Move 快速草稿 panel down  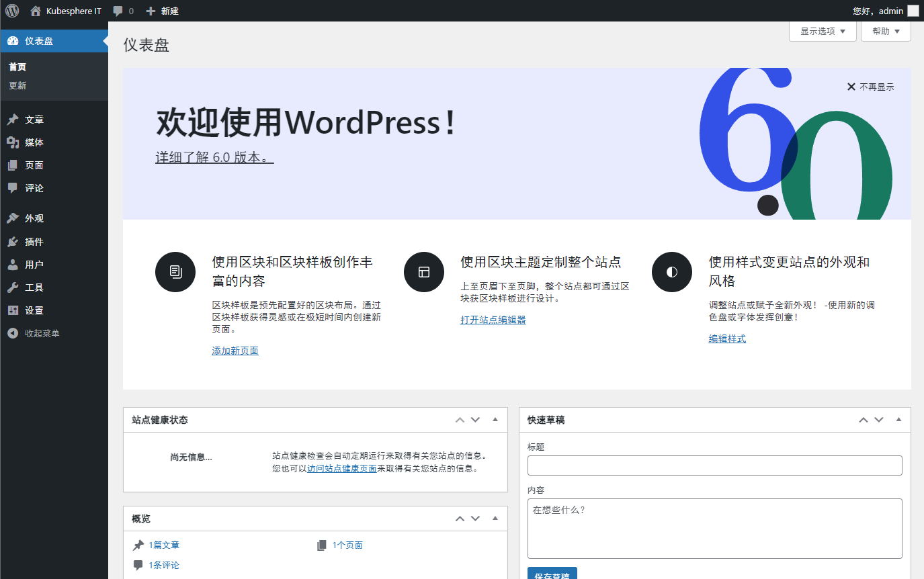click(x=878, y=420)
